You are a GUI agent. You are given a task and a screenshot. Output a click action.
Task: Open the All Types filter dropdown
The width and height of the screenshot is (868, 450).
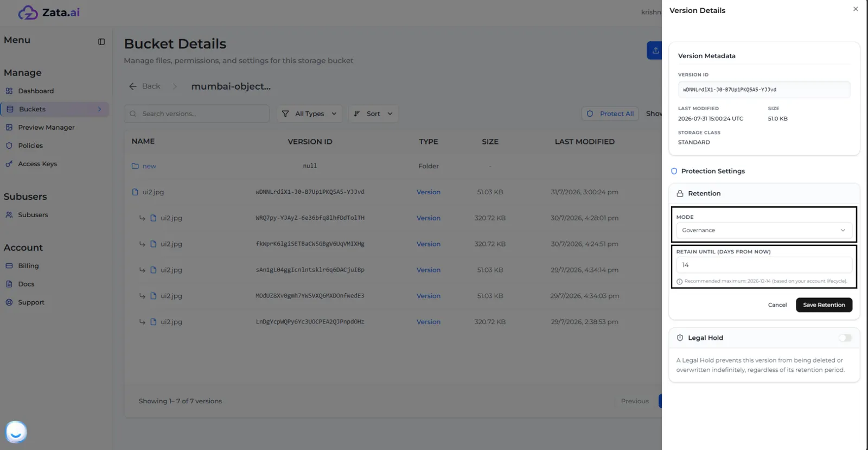(x=310, y=114)
